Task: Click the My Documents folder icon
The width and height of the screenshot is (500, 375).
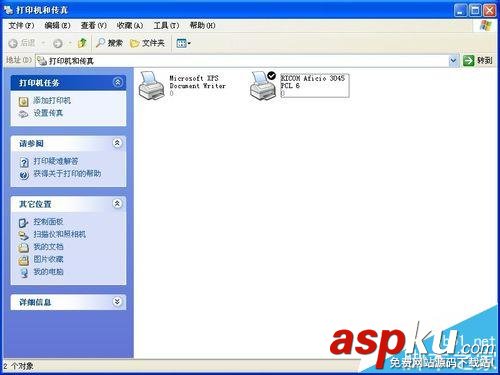Action: point(23,248)
